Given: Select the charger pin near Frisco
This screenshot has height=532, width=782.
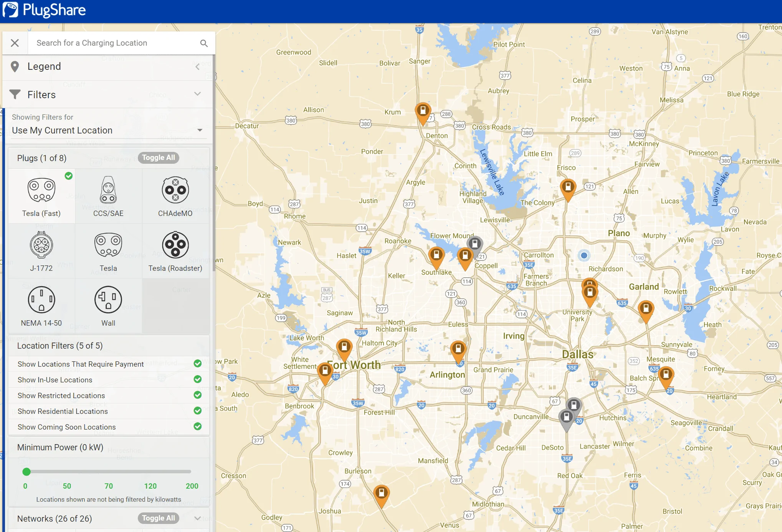Looking at the screenshot, I should coord(568,190).
